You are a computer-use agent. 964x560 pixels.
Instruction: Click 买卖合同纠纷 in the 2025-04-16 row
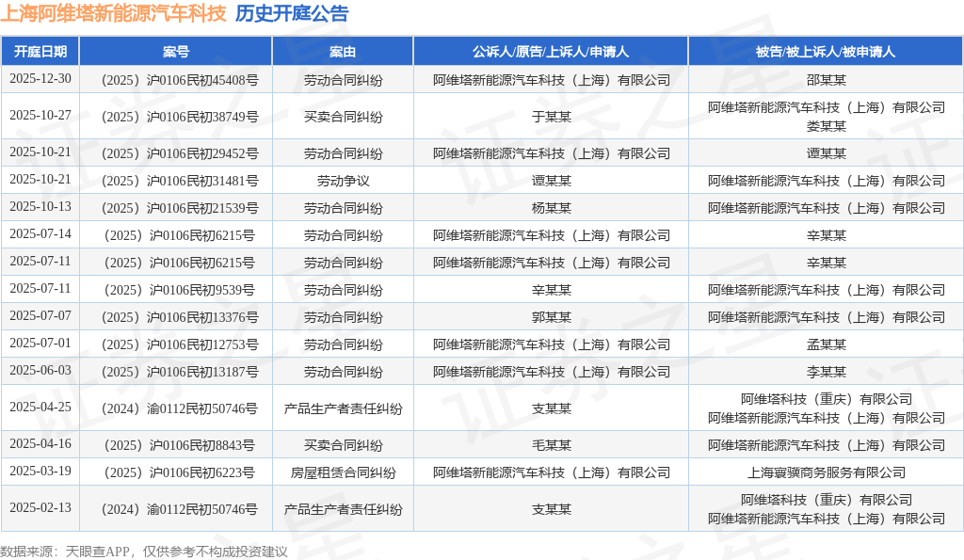pyautogui.click(x=343, y=445)
